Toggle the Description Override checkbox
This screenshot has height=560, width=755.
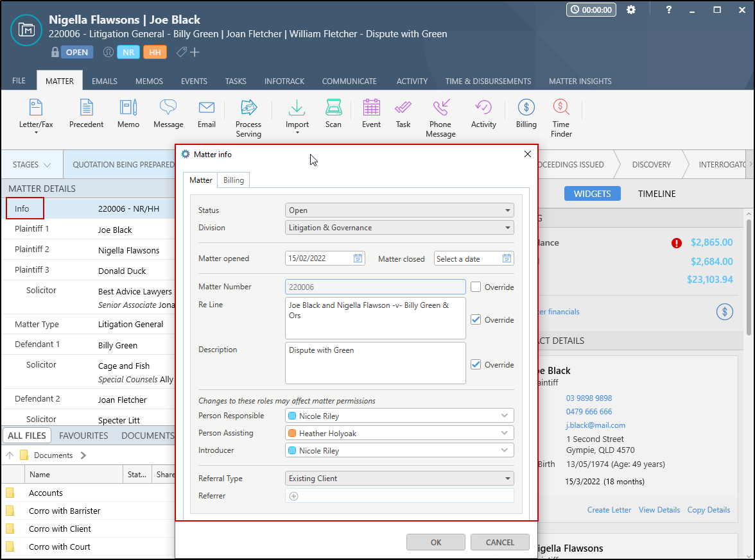pyautogui.click(x=476, y=364)
